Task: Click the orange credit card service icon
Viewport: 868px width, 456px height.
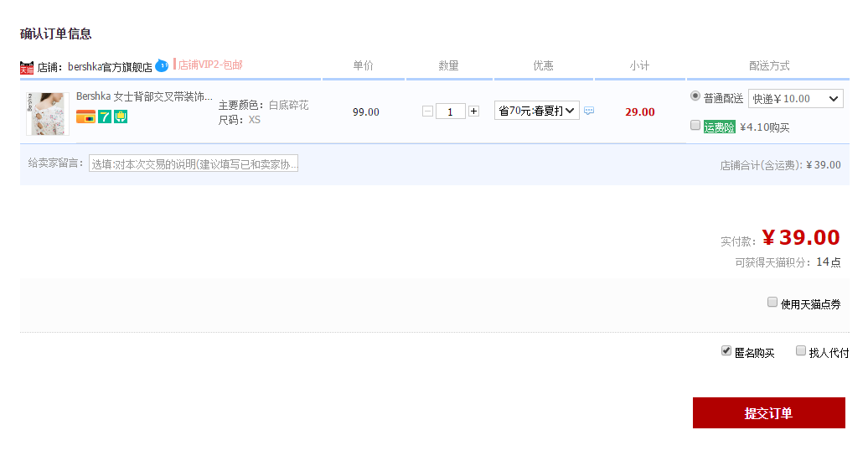Action: click(x=85, y=117)
